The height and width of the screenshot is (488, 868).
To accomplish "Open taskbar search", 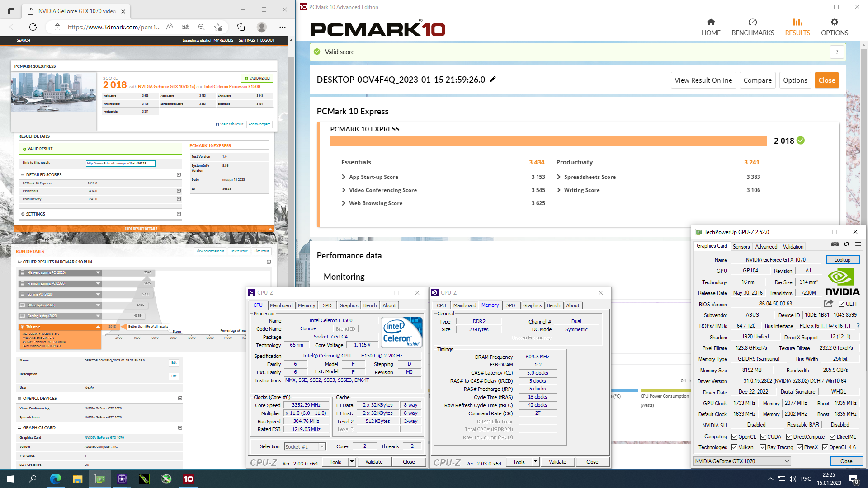I will click(x=33, y=479).
